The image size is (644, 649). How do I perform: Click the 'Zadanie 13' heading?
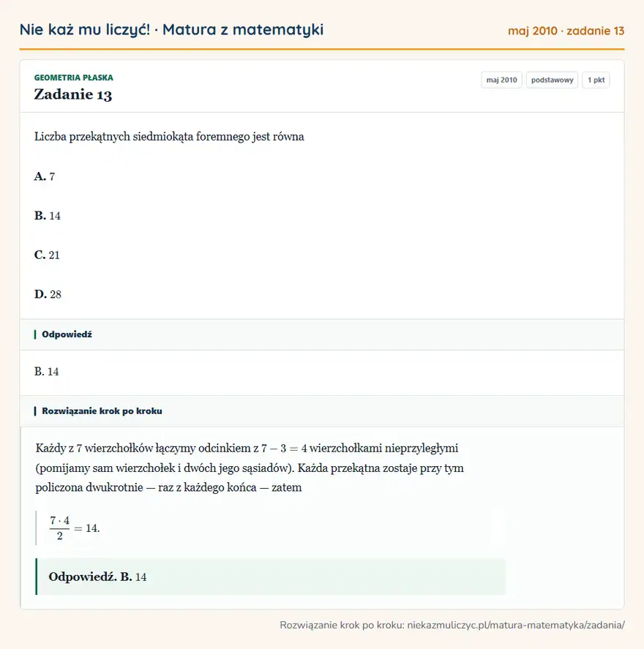73,95
